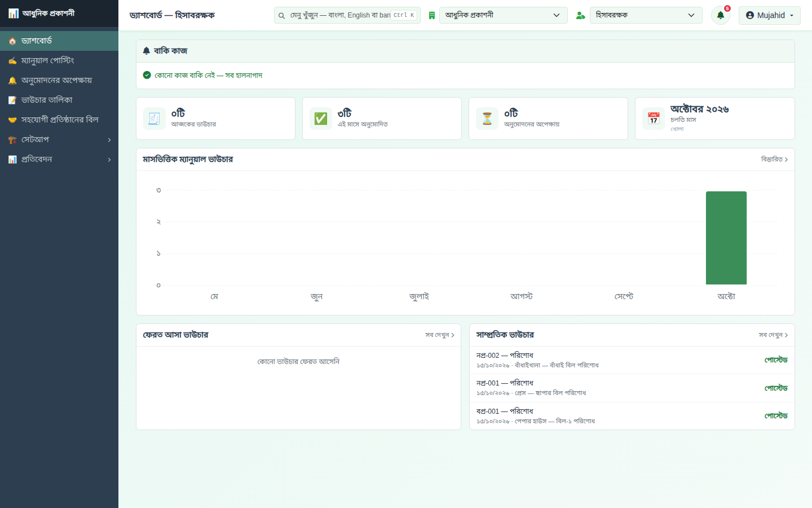Click the কোনো কাজ বাকি নেই status message
This screenshot has width=812, height=508.
[x=208, y=75]
